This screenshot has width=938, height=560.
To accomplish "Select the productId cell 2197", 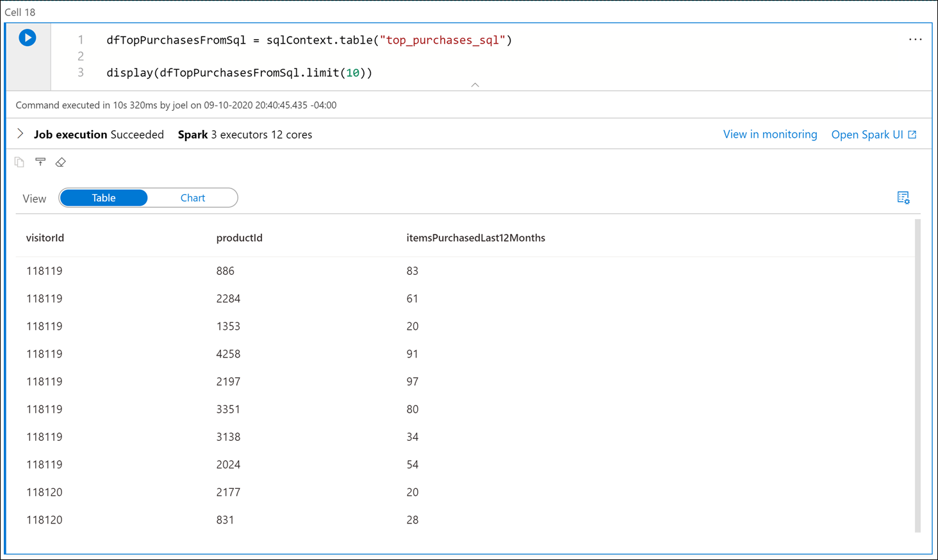I will pos(228,381).
